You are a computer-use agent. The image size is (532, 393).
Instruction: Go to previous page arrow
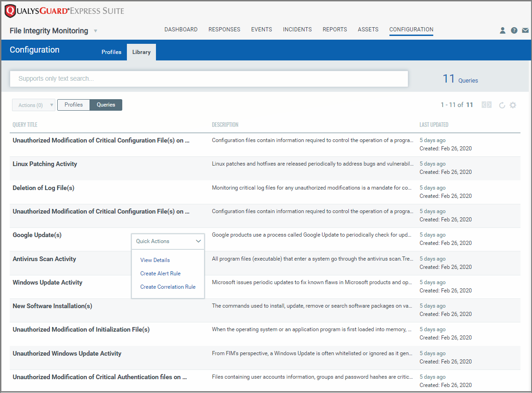pos(484,105)
